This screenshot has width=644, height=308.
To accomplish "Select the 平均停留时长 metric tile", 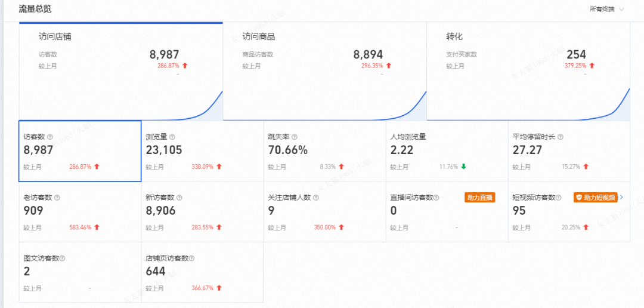I will (x=569, y=151).
